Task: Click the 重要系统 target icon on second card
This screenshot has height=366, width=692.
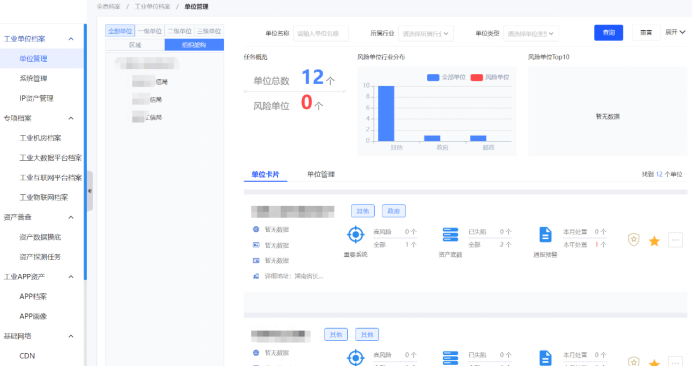Action: (x=356, y=357)
